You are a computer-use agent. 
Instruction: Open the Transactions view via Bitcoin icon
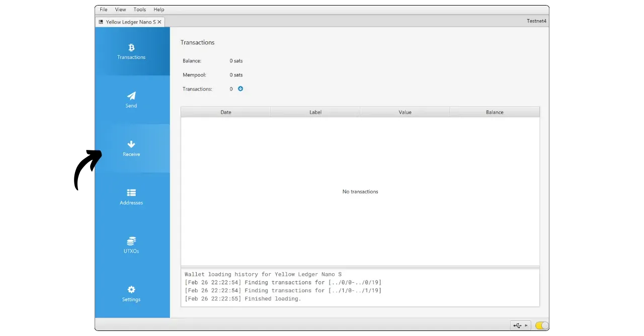coord(131,48)
